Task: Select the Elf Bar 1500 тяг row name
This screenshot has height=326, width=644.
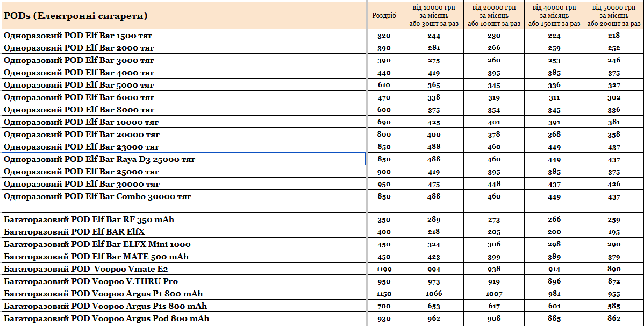Action: click(x=184, y=36)
